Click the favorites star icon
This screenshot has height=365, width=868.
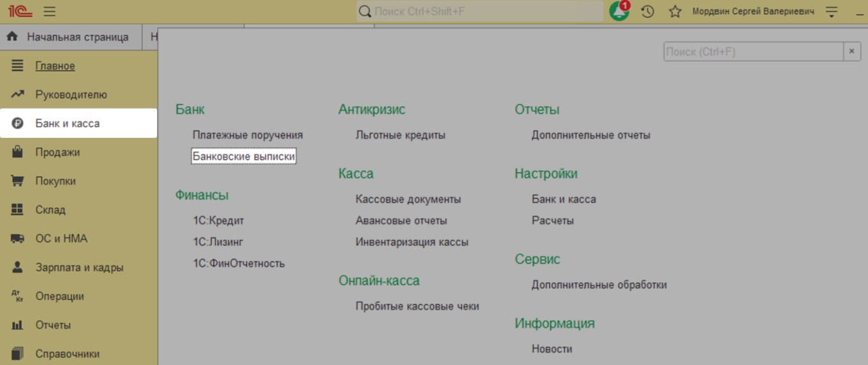(x=675, y=11)
